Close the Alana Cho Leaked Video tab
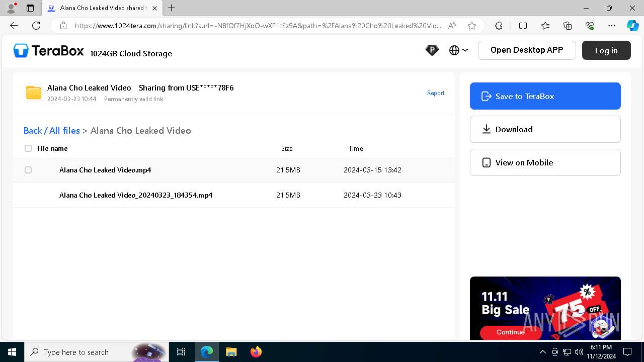This screenshot has height=362, width=644. (155, 8)
